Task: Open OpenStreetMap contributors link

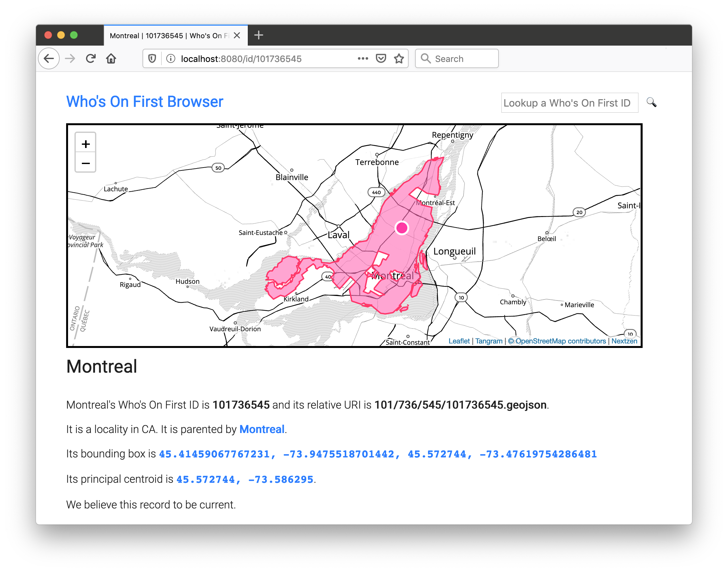Action: coord(557,341)
